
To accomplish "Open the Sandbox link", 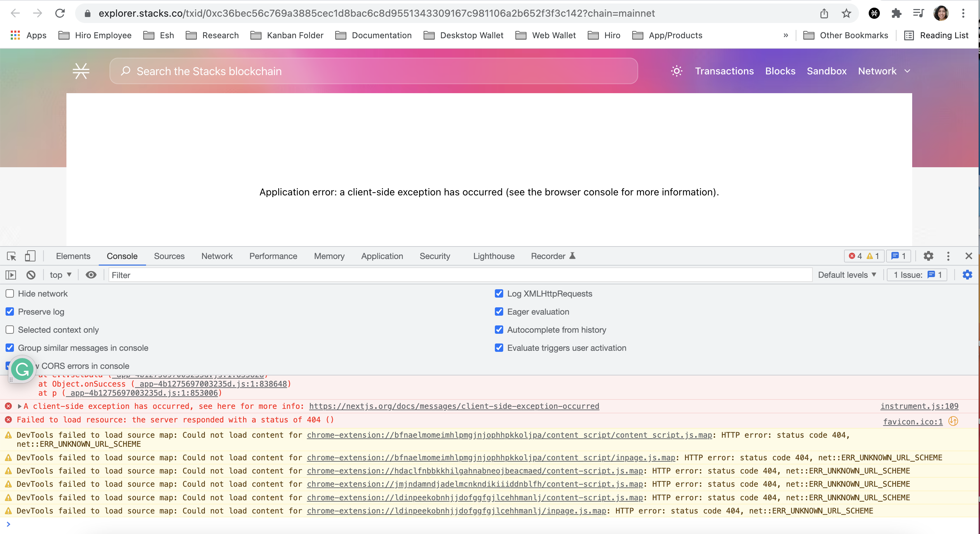I will (x=826, y=71).
